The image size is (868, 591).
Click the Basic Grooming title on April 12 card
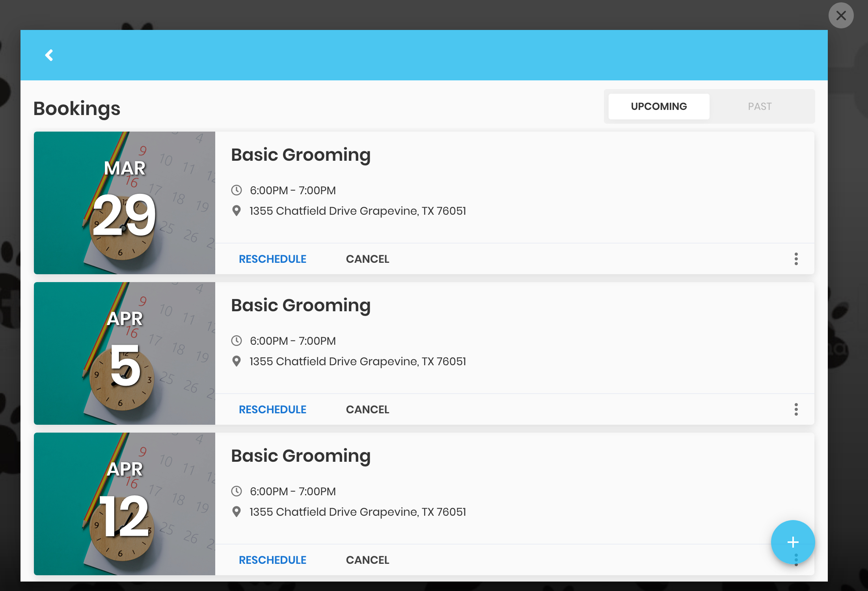(301, 456)
